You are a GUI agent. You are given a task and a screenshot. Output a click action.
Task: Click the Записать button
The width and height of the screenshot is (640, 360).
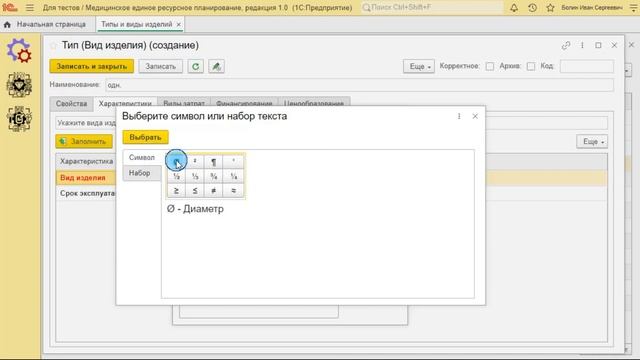(x=160, y=66)
